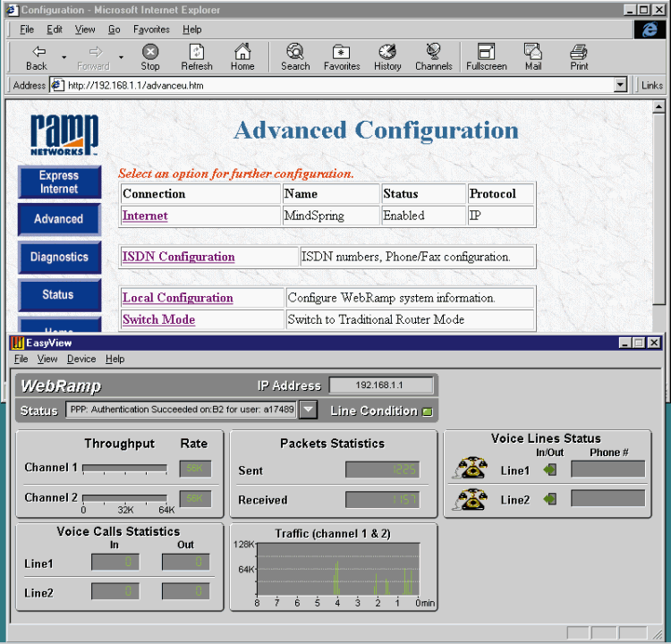671x644 pixels.
Task: Open the EasyView Help menu
Action: point(115,359)
